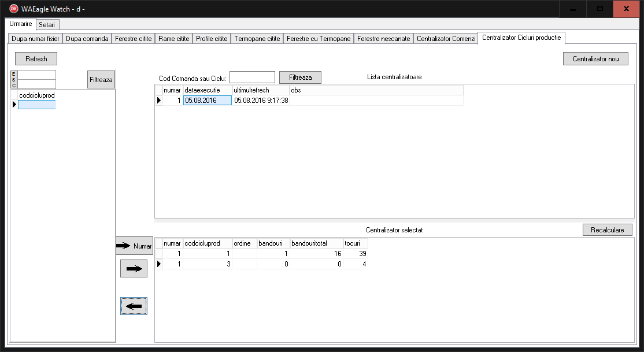644x352 pixels.
Task: Click the codcicluprod header in left list
Action: [x=37, y=95]
